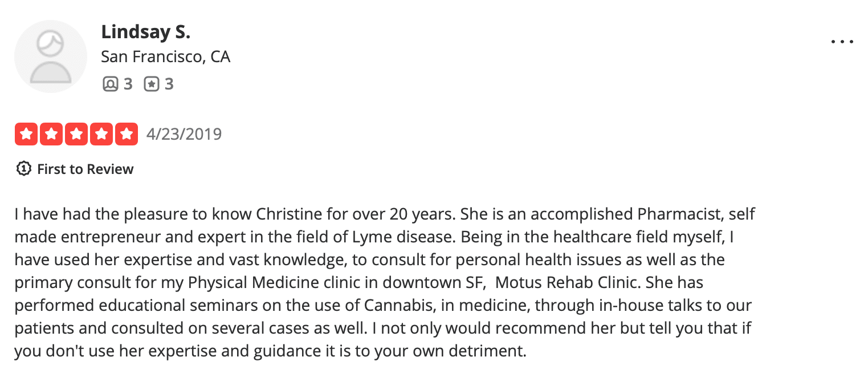Click the review's final line about detriment
The height and width of the screenshot is (377, 868).
270,351
